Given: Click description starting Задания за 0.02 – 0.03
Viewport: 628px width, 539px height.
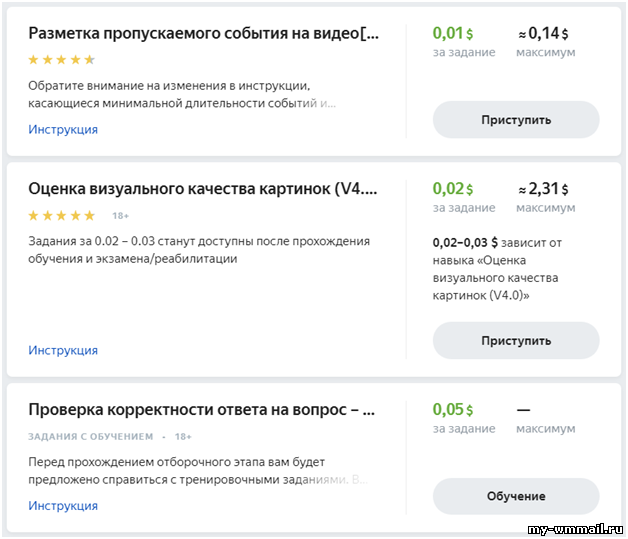Looking at the screenshot, I should point(199,250).
